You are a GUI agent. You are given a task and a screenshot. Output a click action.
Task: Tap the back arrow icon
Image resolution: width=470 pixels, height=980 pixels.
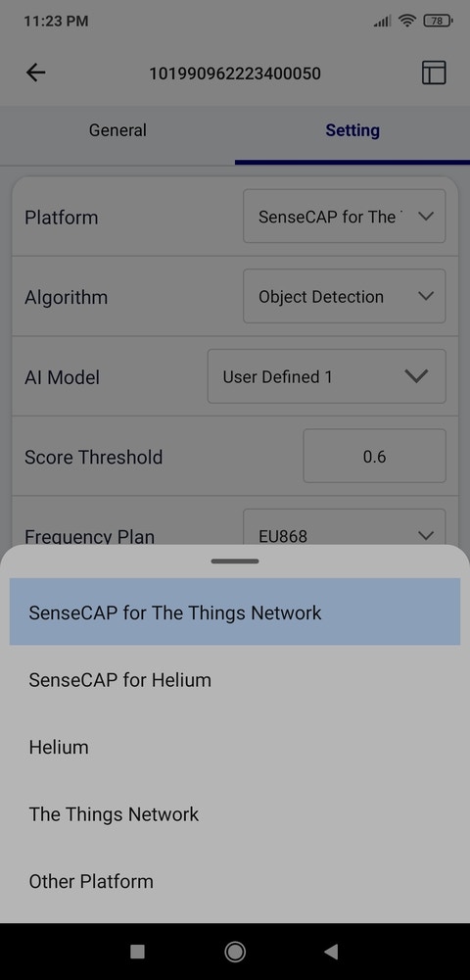tap(35, 73)
